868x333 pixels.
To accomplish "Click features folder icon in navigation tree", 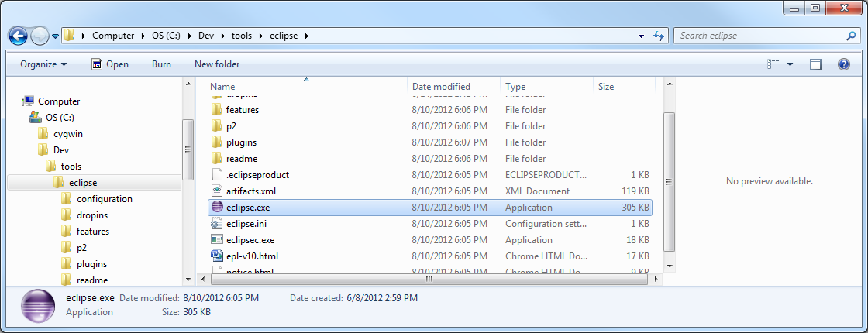I will click(67, 232).
